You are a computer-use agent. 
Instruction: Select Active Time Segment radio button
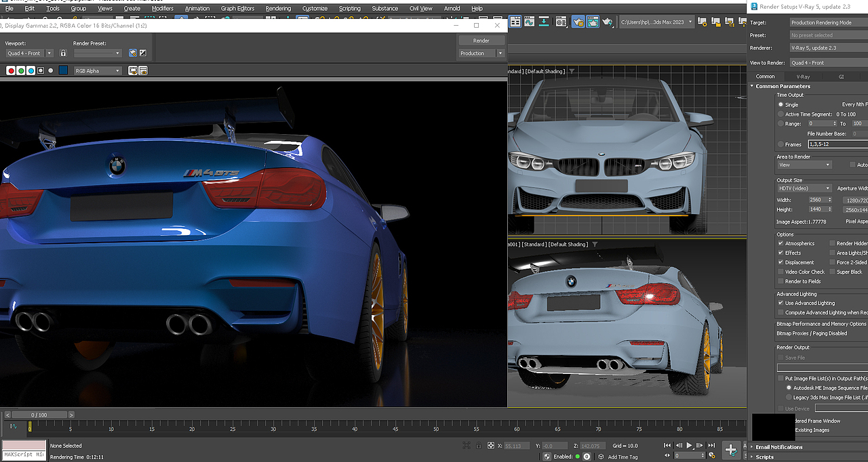[780, 114]
